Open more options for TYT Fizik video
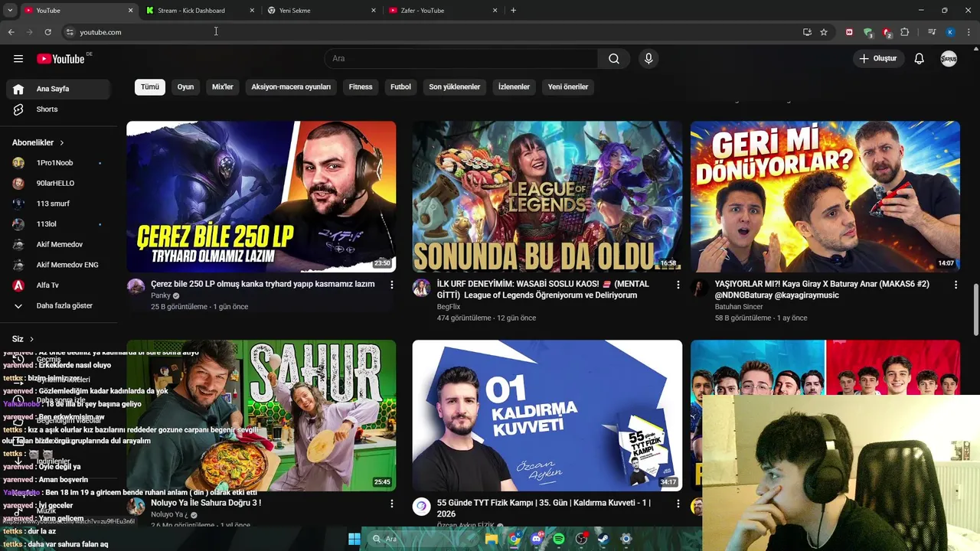The image size is (980, 551). (x=678, y=504)
